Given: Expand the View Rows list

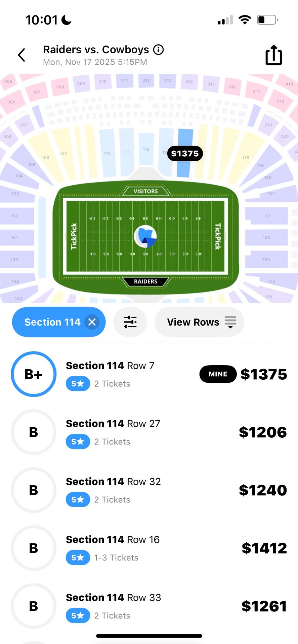Looking at the screenshot, I should 199,322.
